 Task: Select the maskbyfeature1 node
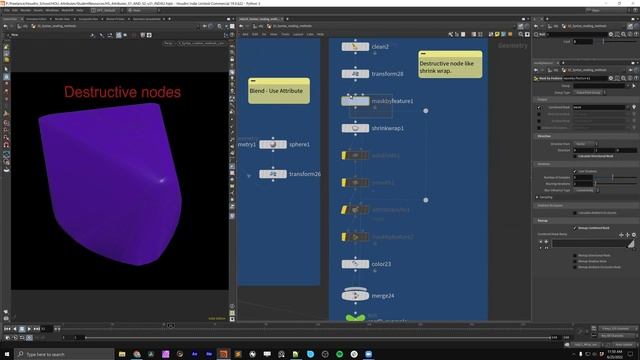(355, 101)
